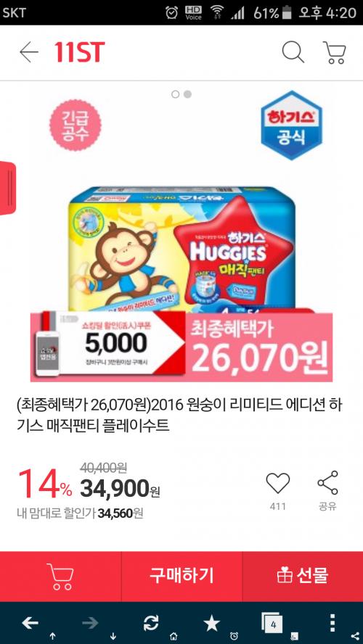The height and width of the screenshot is (644, 363).
Task: Open search with the magnifier icon
Action: point(293,52)
